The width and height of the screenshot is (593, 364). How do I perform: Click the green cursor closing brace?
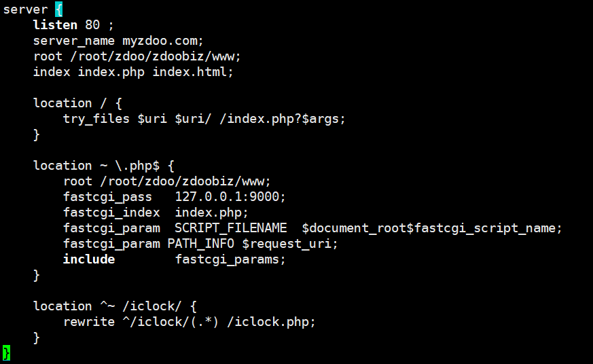6,352
